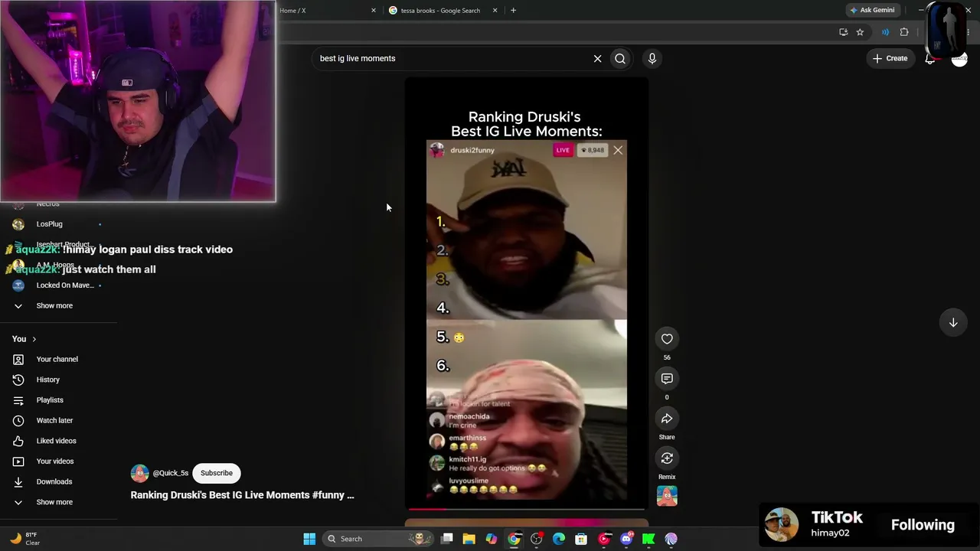
Task: Open Downloads in the sidebar
Action: (54, 481)
